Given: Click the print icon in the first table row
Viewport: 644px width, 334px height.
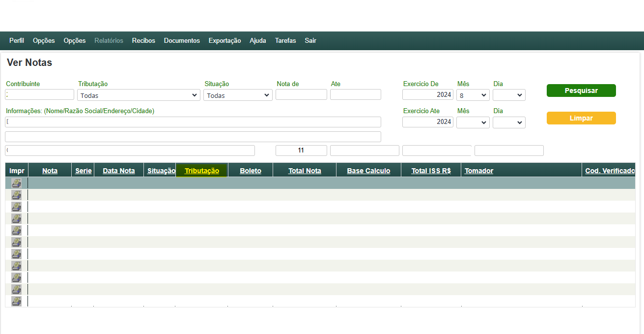Looking at the screenshot, I should click(x=17, y=183).
